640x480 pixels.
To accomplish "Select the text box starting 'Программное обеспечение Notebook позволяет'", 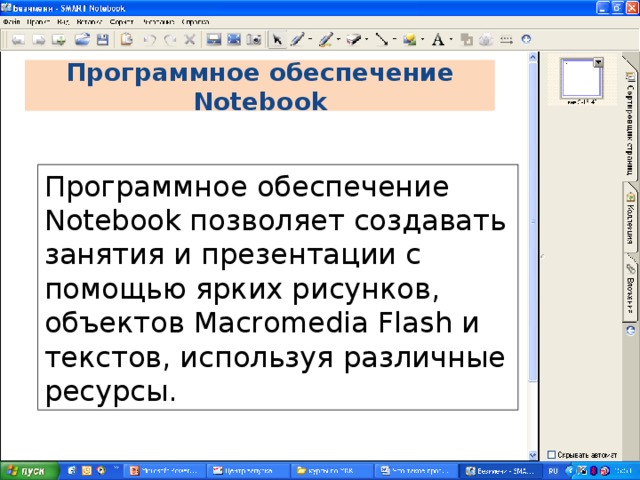I will point(278,287).
